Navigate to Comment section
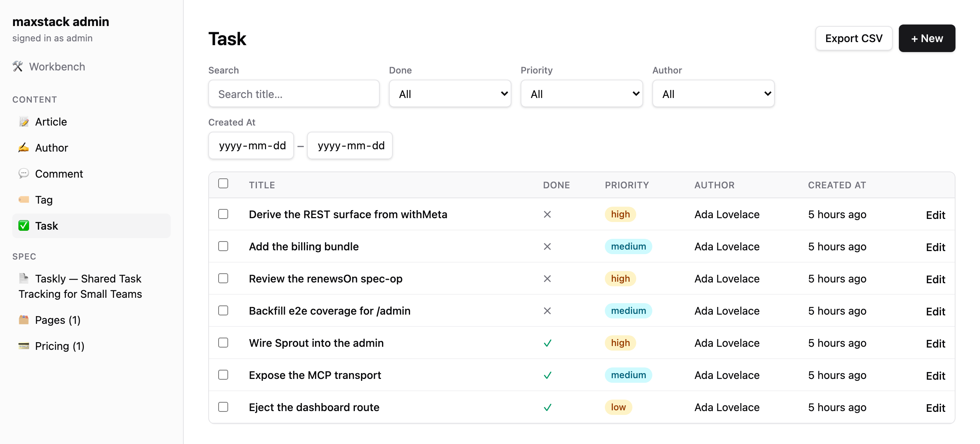This screenshot has width=980, height=444. [91, 174]
